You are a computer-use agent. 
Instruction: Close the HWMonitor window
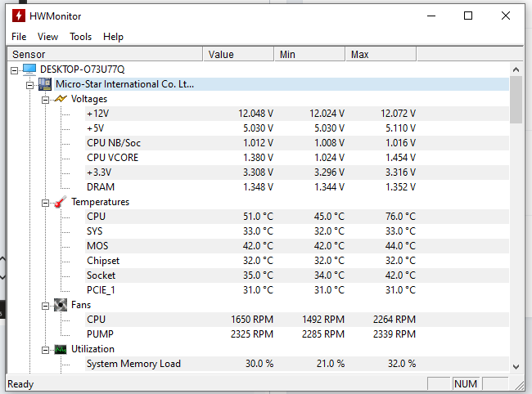click(x=506, y=16)
